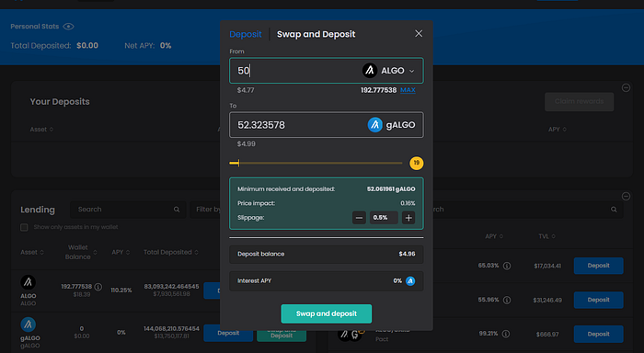The image size is (644, 353).
Task: Click the Swap and deposit button
Action: click(x=326, y=313)
